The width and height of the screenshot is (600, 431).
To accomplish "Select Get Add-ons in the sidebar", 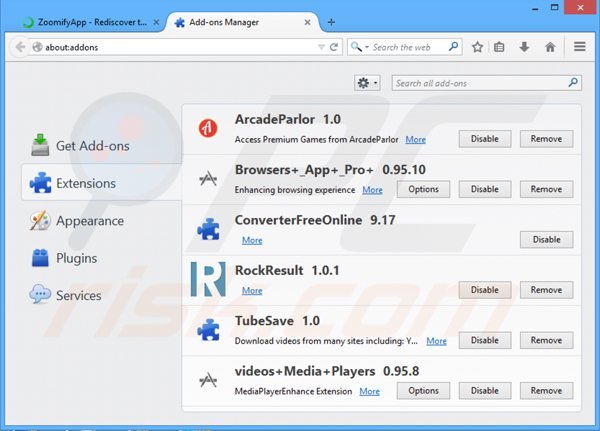I will (92, 146).
